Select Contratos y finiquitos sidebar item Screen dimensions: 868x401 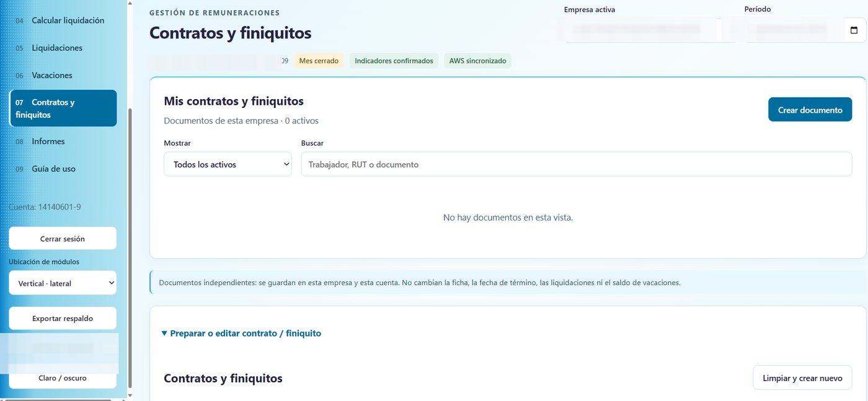click(63, 108)
